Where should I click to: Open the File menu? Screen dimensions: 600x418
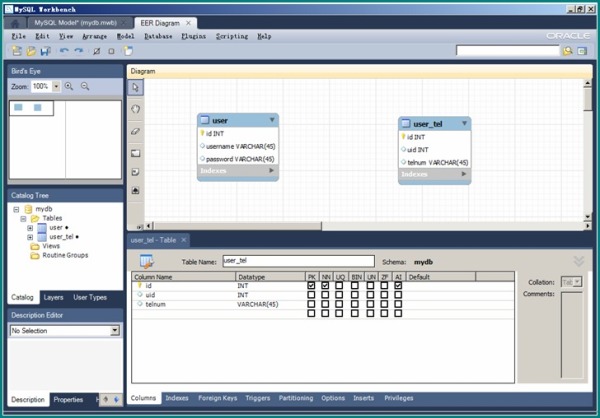click(x=19, y=36)
